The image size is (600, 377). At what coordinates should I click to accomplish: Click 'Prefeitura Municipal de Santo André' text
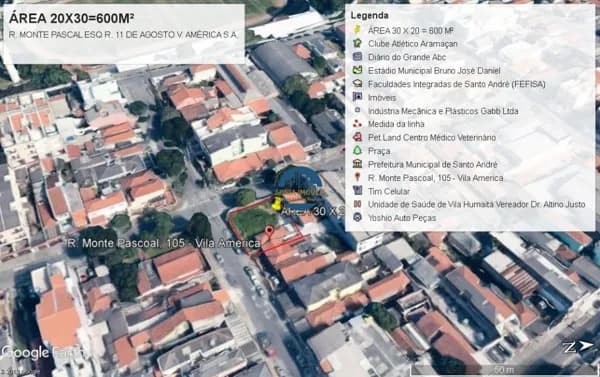(x=432, y=165)
